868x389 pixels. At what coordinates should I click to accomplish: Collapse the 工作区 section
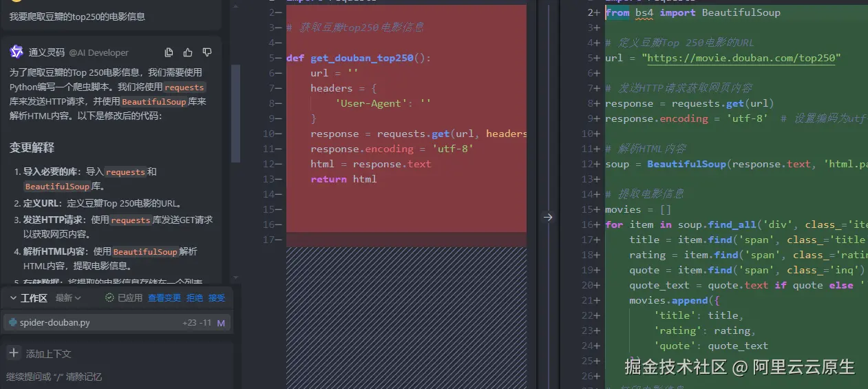tap(13, 298)
